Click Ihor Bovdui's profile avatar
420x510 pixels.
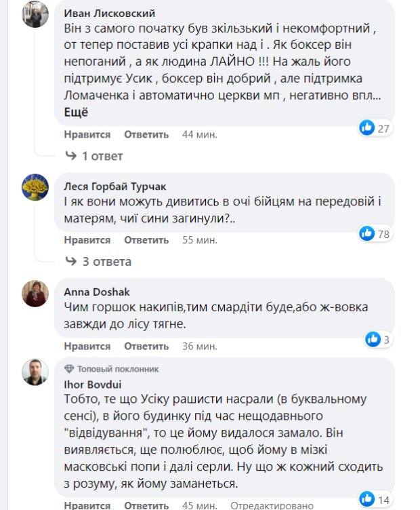point(35,372)
